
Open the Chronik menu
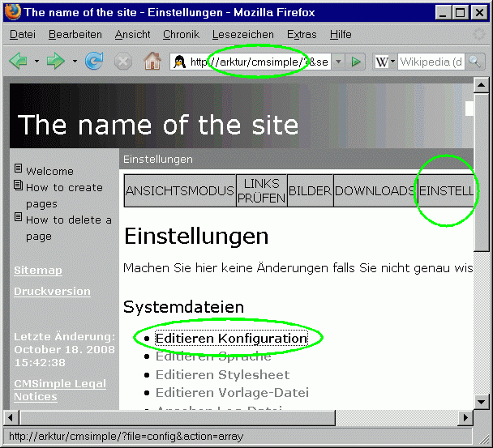tap(180, 35)
